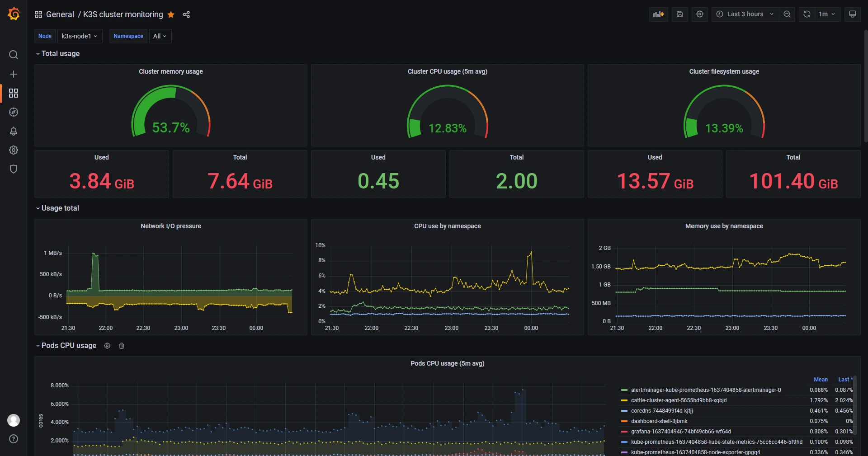Save the dashboard via the save icon
The height and width of the screenshot is (456, 868).
pos(679,14)
